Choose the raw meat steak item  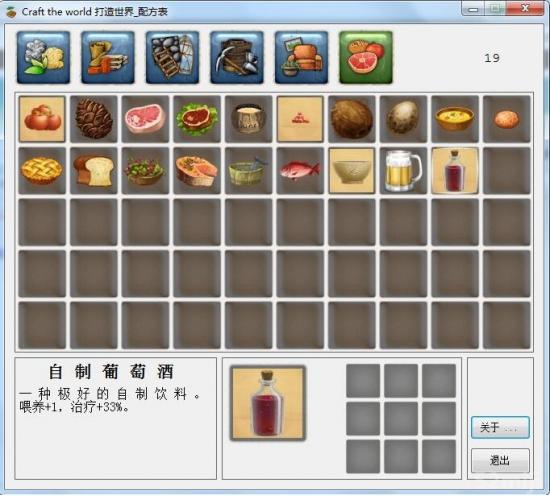pos(145,119)
